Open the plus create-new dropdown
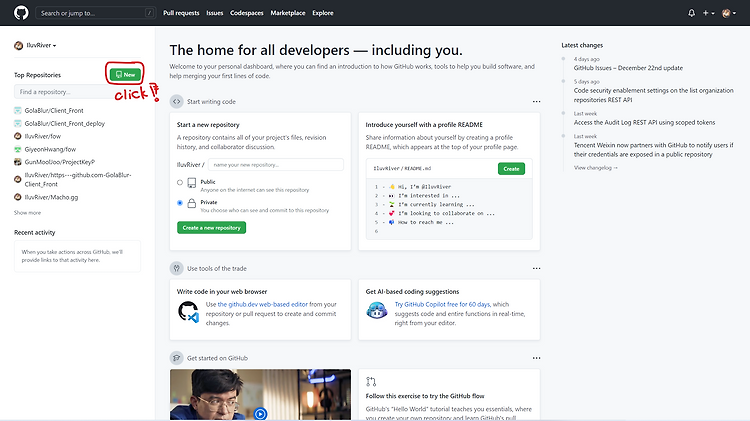 click(708, 13)
